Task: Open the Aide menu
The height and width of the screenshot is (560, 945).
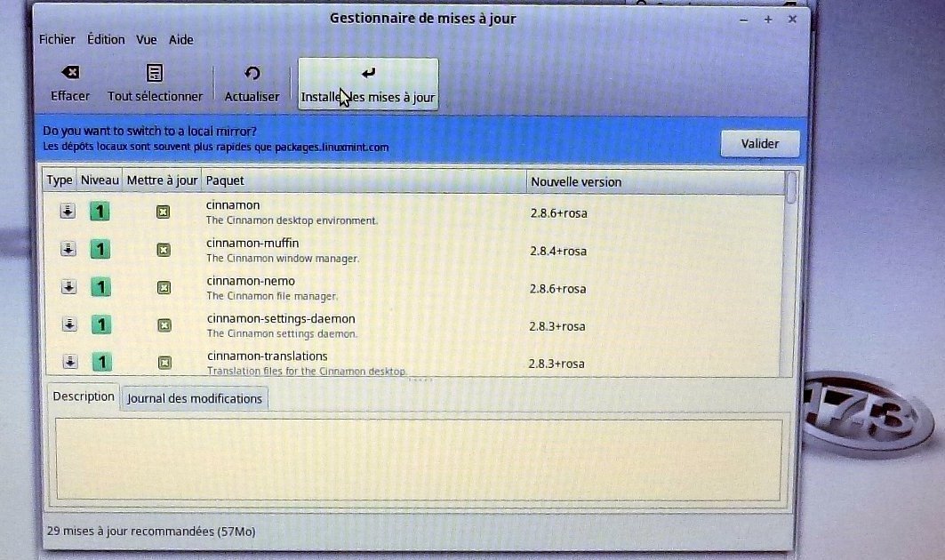Action: pos(181,39)
